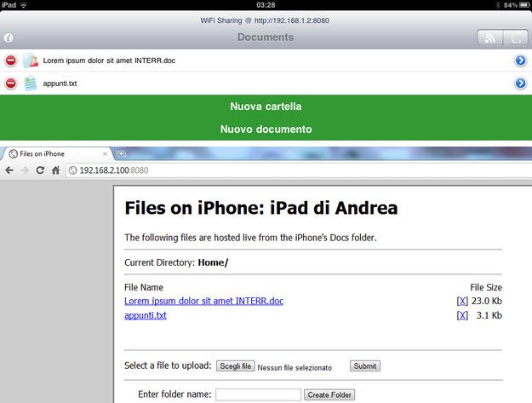Tap the 03:28 clock in status bar

click(266, 5)
